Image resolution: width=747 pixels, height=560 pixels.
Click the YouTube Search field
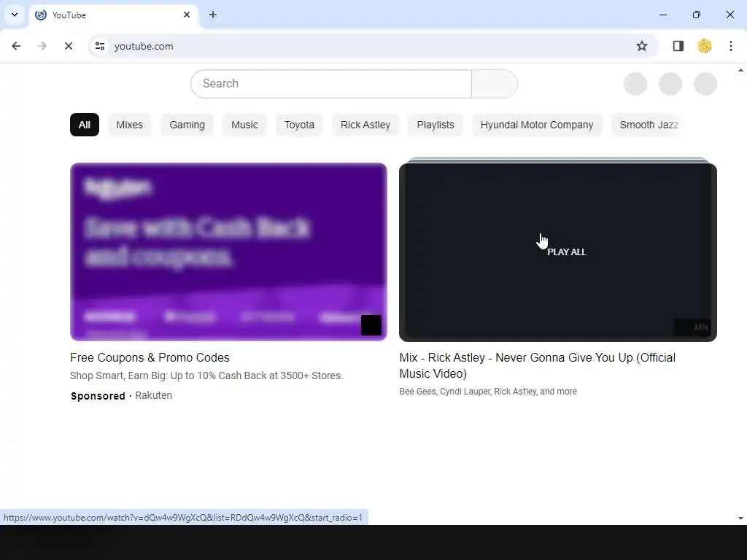pyautogui.click(x=331, y=84)
